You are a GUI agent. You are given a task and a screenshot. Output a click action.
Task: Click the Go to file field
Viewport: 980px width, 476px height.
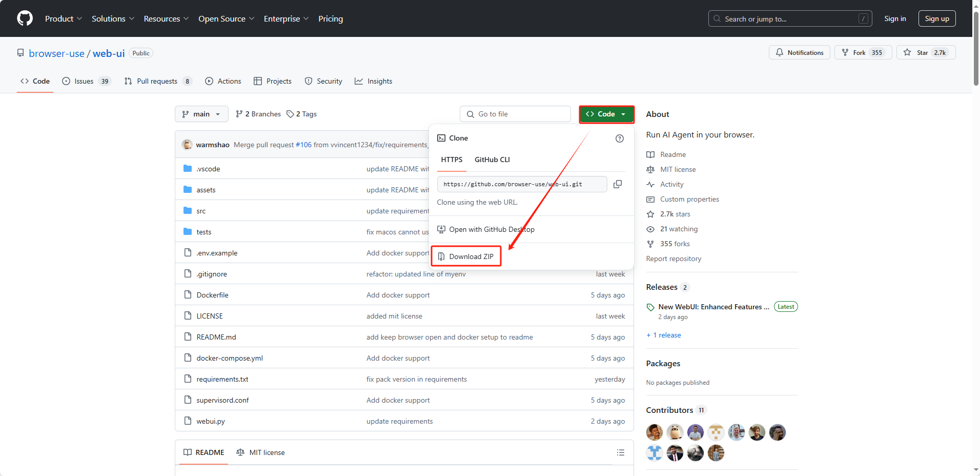click(515, 114)
